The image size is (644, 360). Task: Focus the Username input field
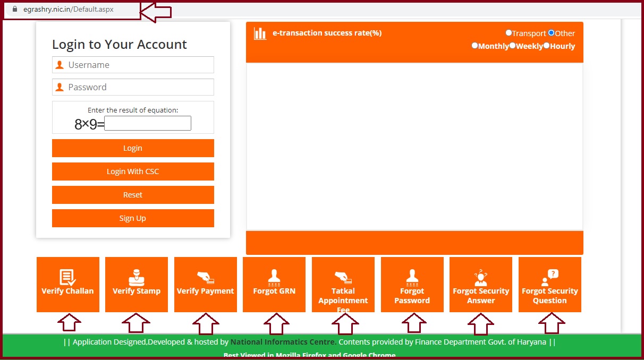(139, 65)
